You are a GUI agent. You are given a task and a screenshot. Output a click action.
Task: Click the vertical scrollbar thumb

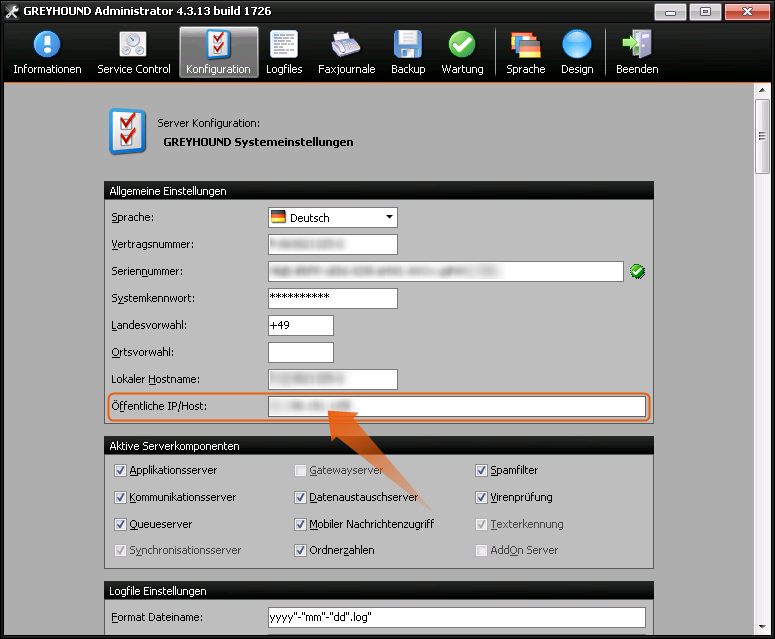[762, 136]
